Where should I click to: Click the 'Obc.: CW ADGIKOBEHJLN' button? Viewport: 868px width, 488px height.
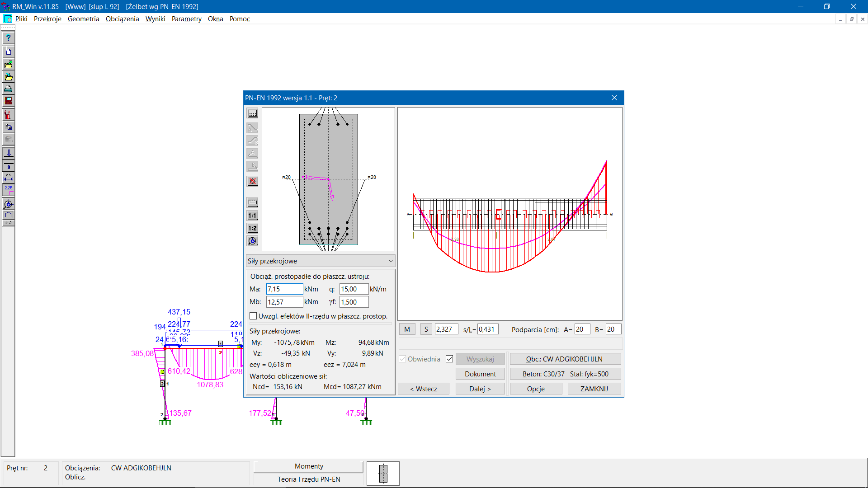click(x=565, y=359)
